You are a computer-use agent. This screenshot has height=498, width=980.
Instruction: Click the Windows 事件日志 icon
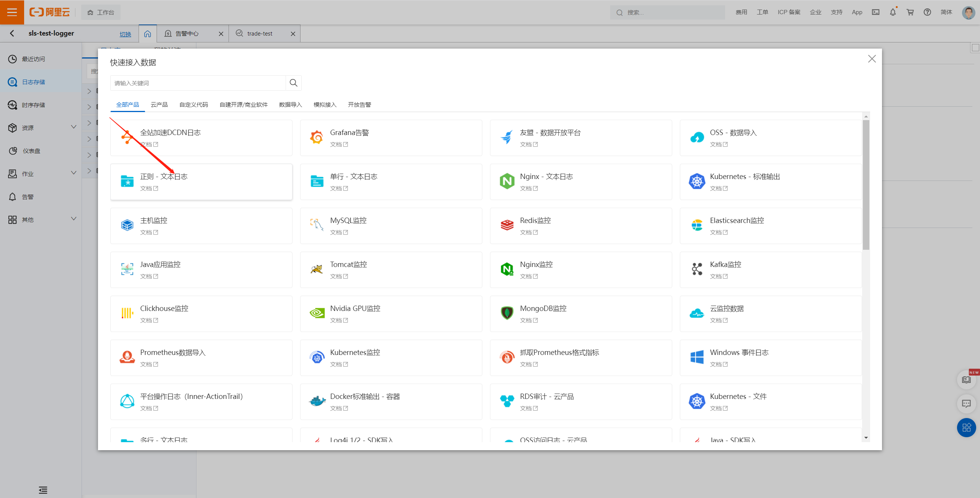coord(697,357)
